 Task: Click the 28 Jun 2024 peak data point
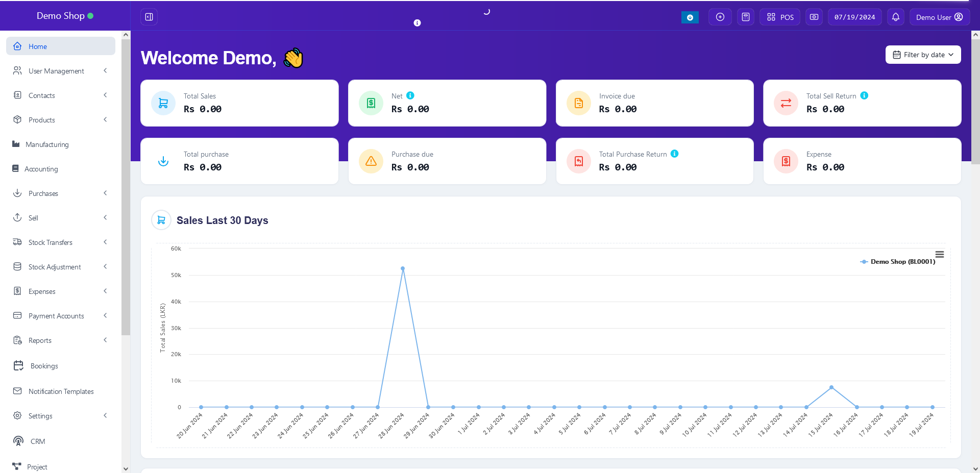click(x=403, y=268)
